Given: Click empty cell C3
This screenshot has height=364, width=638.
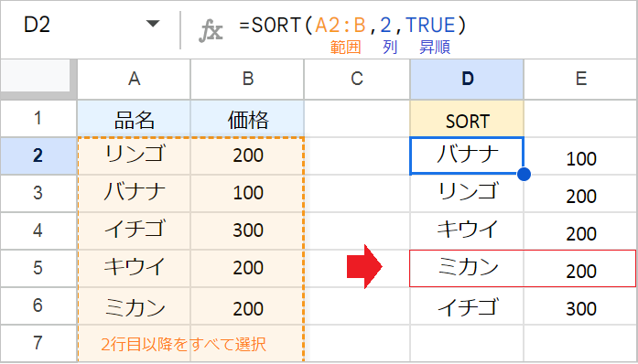Looking at the screenshot, I should [357, 193].
